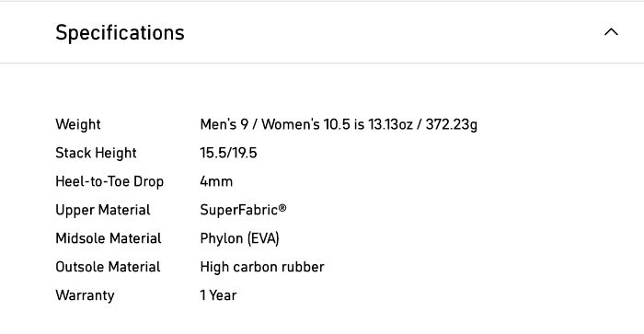Viewport: 644px width, 334px height.
Task: Click the High carbon rubber text
Action: click(x=262, y=267)
